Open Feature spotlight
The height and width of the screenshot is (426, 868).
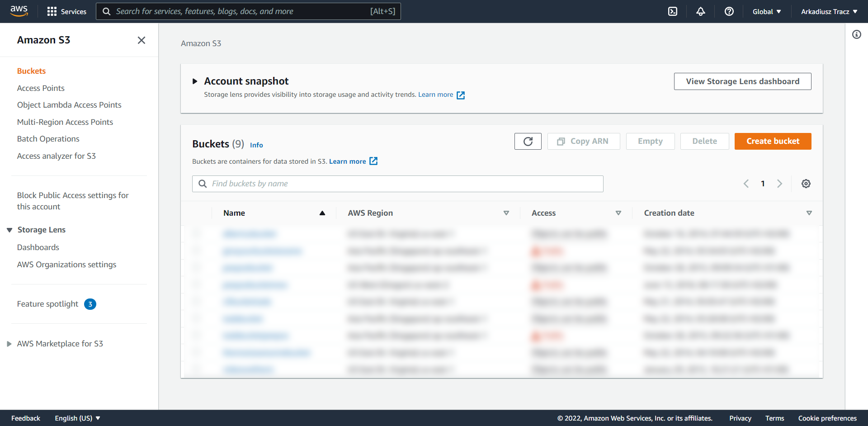tap(47, 304)
